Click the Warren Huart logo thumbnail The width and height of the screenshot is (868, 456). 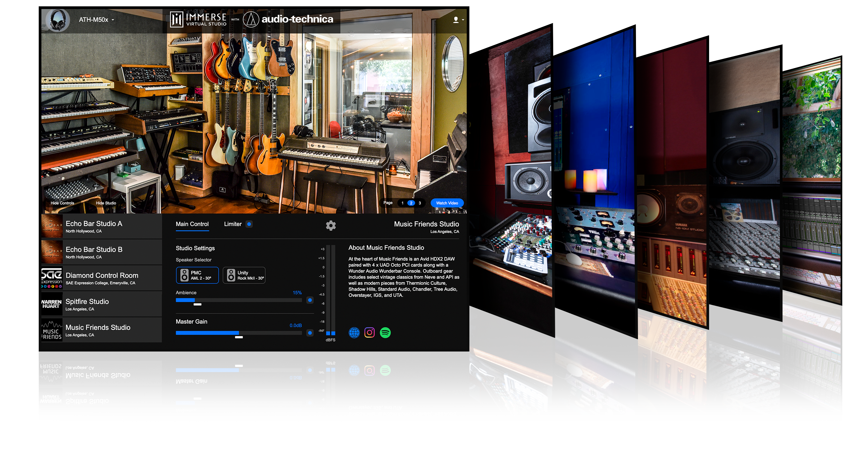pos(52,304)
